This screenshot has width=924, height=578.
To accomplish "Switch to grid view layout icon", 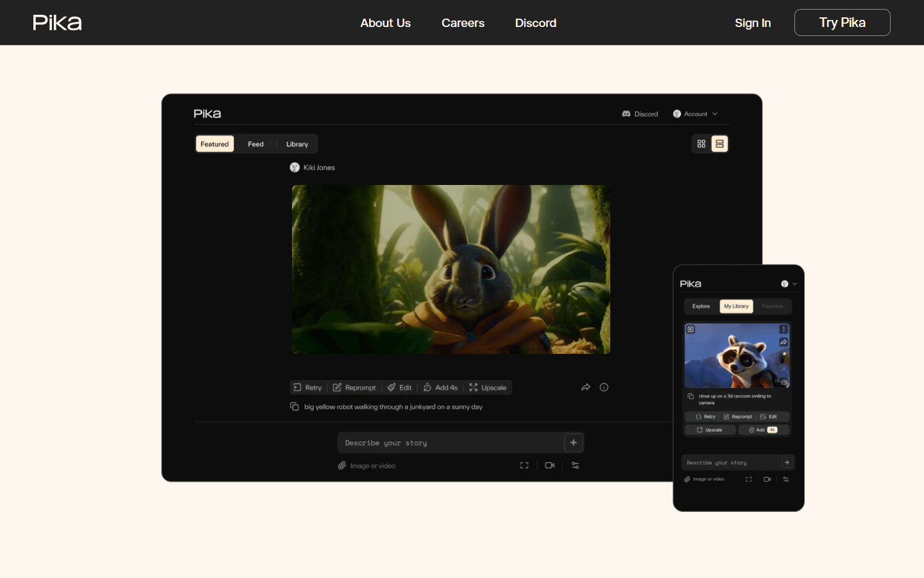I will (701, 144).
